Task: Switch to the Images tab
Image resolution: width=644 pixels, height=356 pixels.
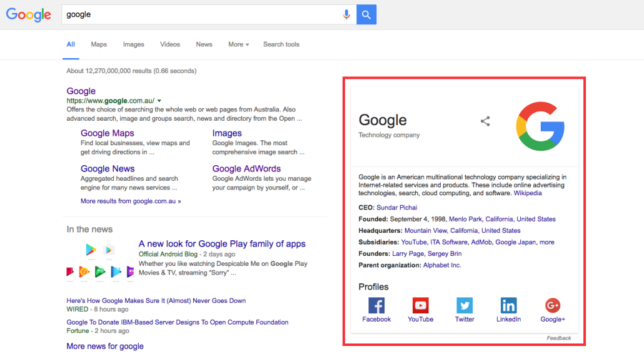Action: (x=133, y=44)
